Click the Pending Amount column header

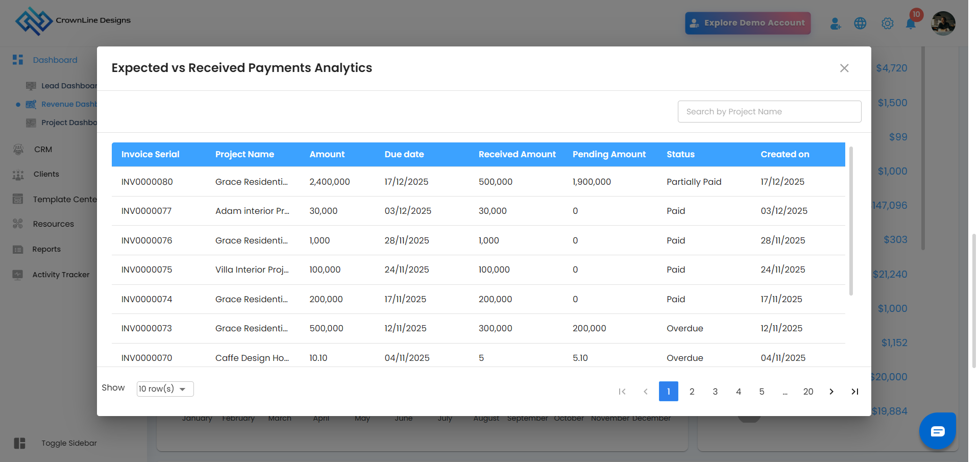coord(609,154)
